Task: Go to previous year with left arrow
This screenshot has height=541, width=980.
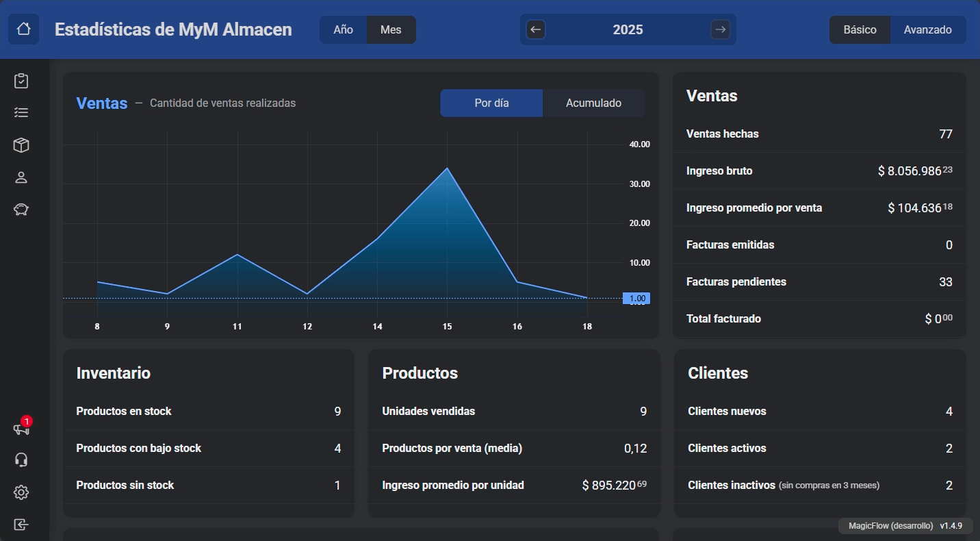Action: coord(536,29)
